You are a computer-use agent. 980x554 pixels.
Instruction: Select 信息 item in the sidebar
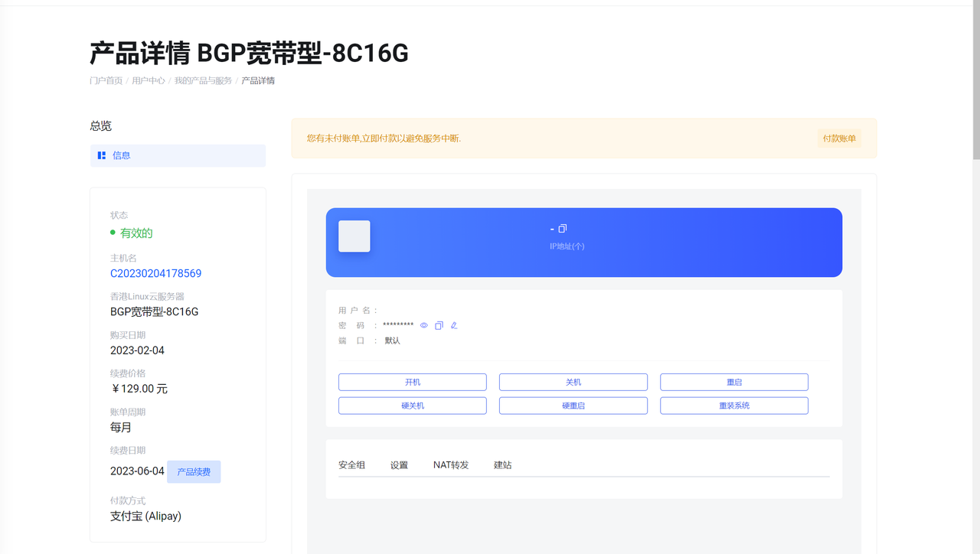pyautogui.click(x=178, y=155)
